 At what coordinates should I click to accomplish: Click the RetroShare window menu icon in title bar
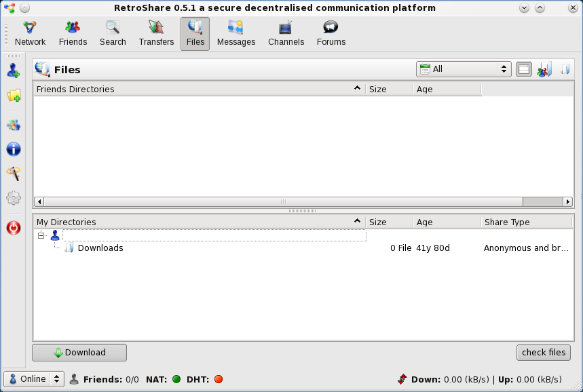[10, 8]
